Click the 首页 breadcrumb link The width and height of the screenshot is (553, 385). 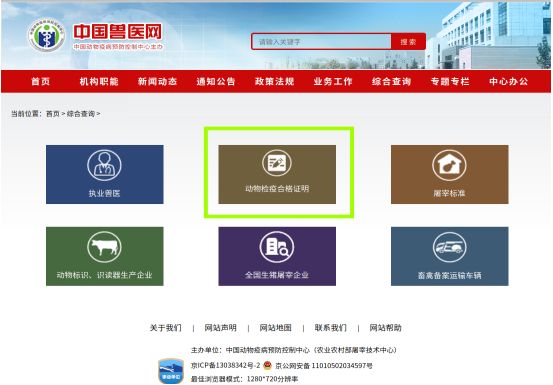pos(53,114)
